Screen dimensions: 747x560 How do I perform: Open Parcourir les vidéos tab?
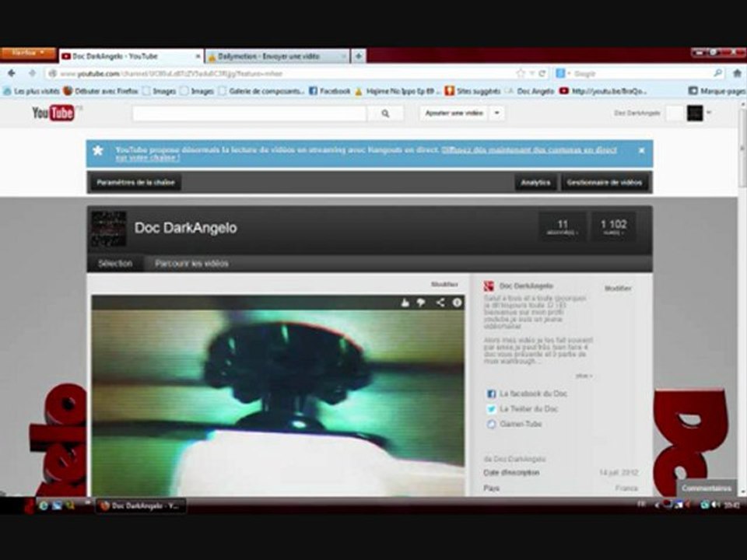click(191, 264)
